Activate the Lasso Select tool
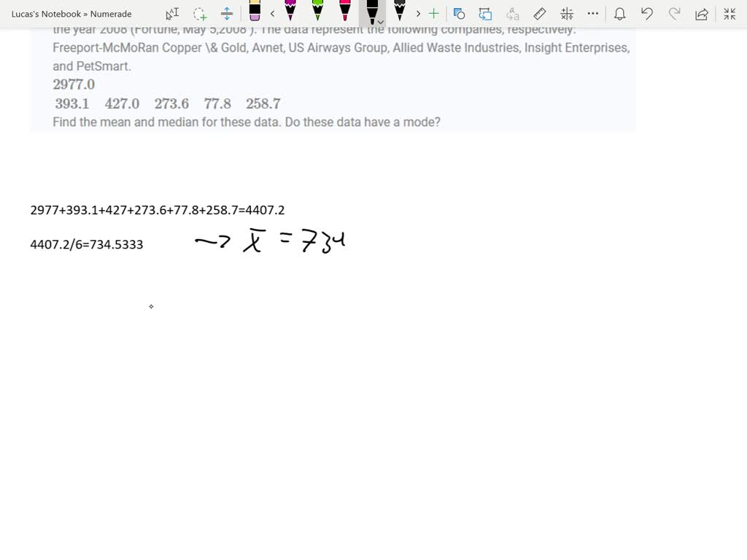 tap(200, 14)
